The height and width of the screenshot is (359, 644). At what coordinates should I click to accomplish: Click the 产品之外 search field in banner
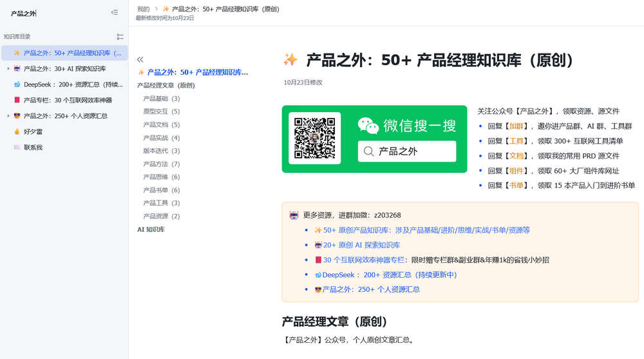coord(406,151)
